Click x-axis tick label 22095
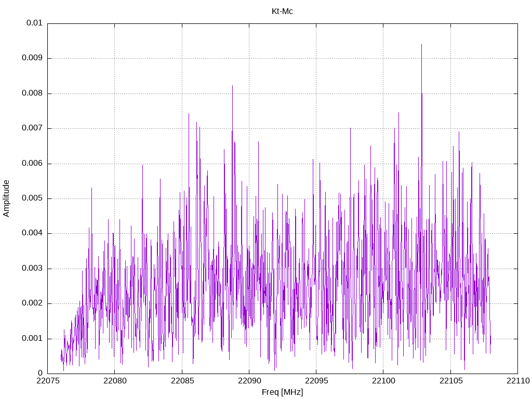 tap(316, 381)
